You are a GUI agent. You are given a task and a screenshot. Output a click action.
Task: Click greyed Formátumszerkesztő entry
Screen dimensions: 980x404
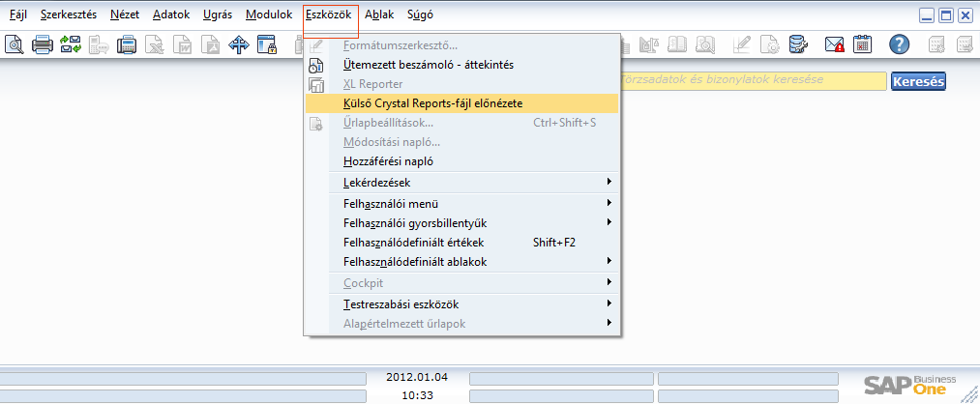click(x=461, y=45)
